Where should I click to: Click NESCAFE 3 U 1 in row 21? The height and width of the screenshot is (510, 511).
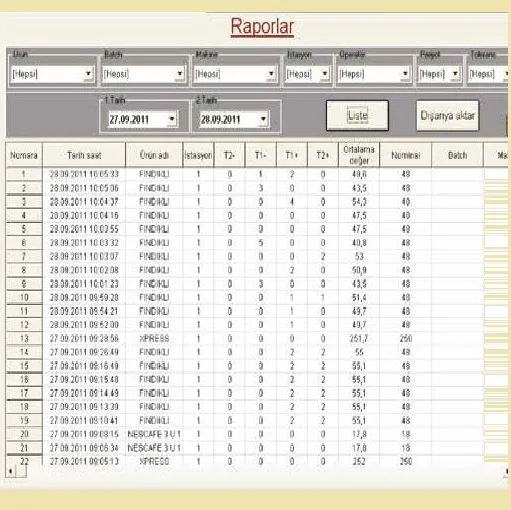[x=154, y=448]
